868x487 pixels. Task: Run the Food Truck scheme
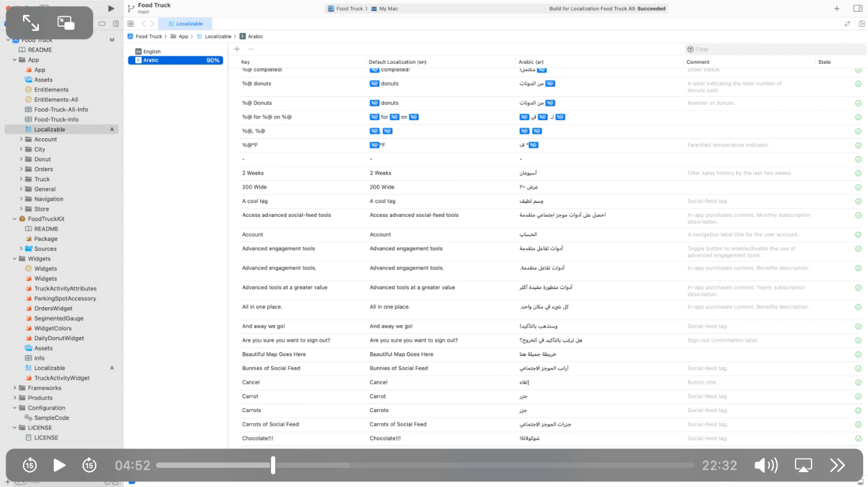[x=111, y=9]
